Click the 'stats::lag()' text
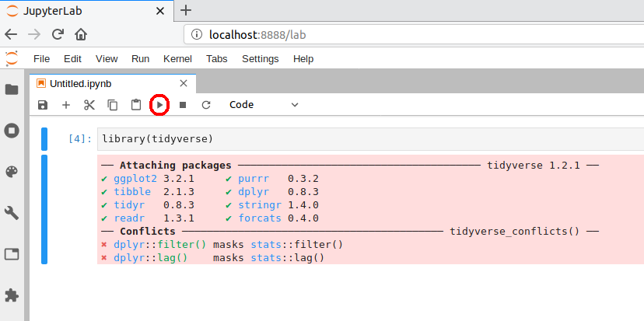 click(288, 258)
